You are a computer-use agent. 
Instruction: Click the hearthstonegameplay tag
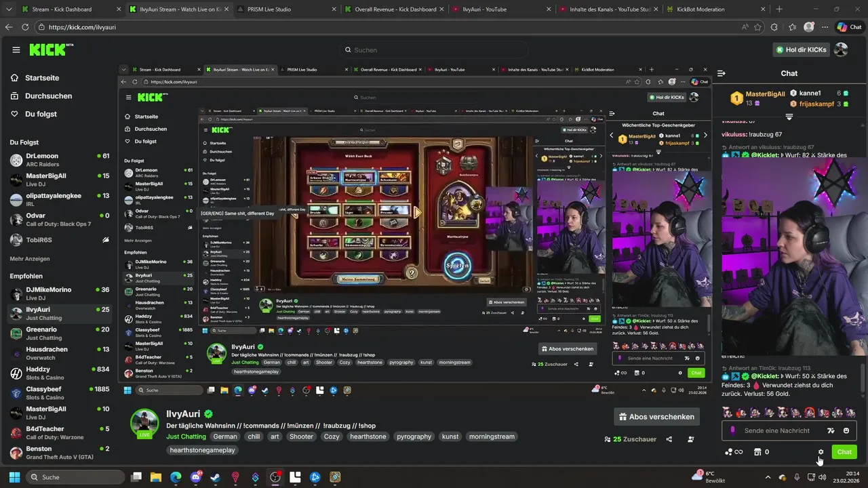point(203,450)
